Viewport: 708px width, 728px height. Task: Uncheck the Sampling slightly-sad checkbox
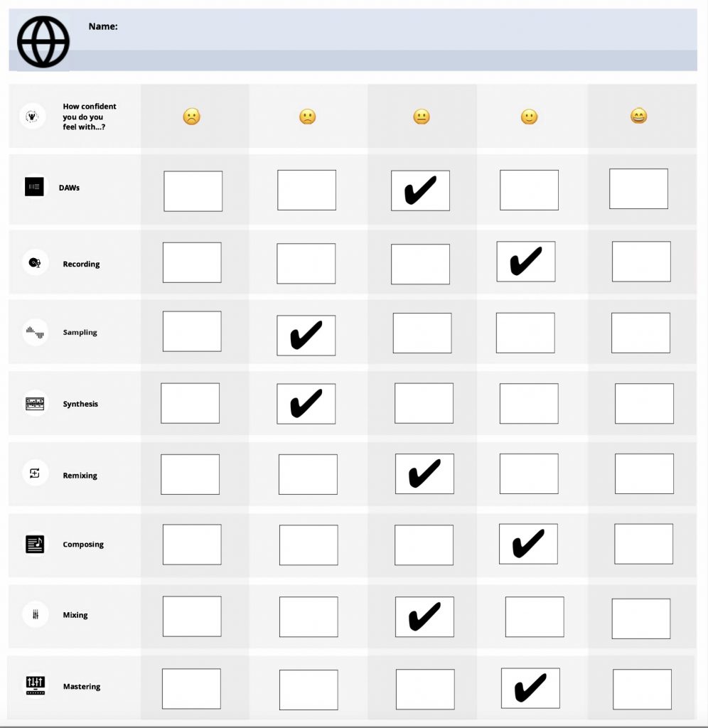306,336
